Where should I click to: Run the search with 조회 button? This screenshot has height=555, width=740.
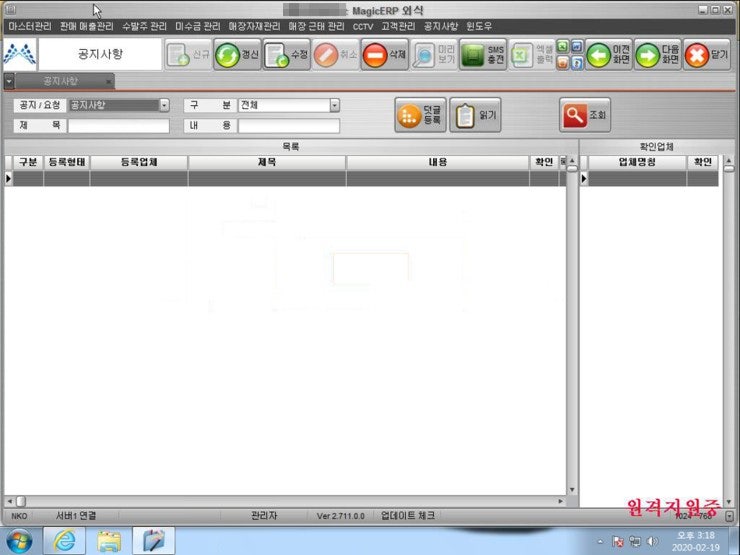click(x=585, y=115)
